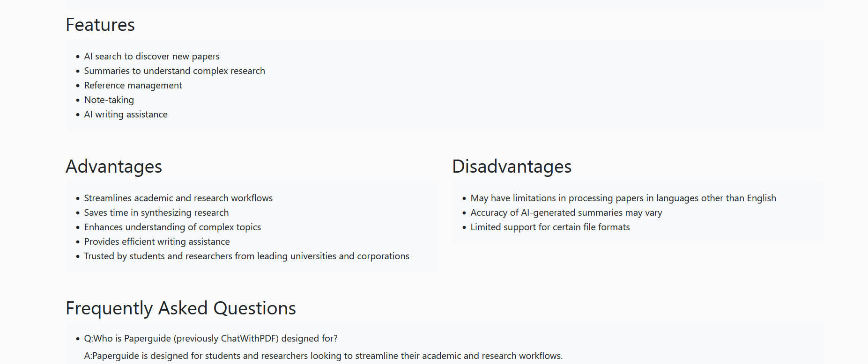Select the AI writing assistance item

(x=126, y=114)
